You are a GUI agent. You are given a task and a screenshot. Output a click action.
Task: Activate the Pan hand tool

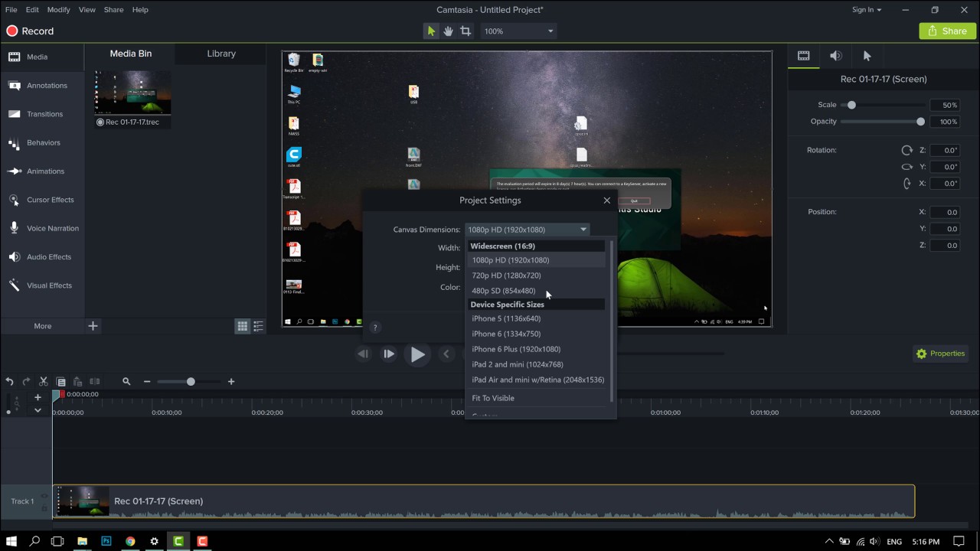[448, 31]
